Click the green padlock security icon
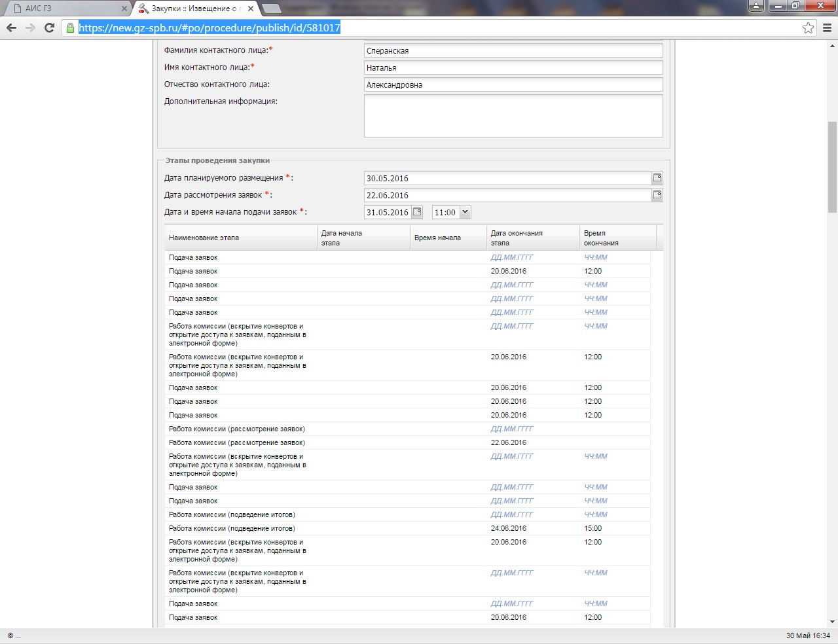The image size is (838, 644). coord(70,27)
